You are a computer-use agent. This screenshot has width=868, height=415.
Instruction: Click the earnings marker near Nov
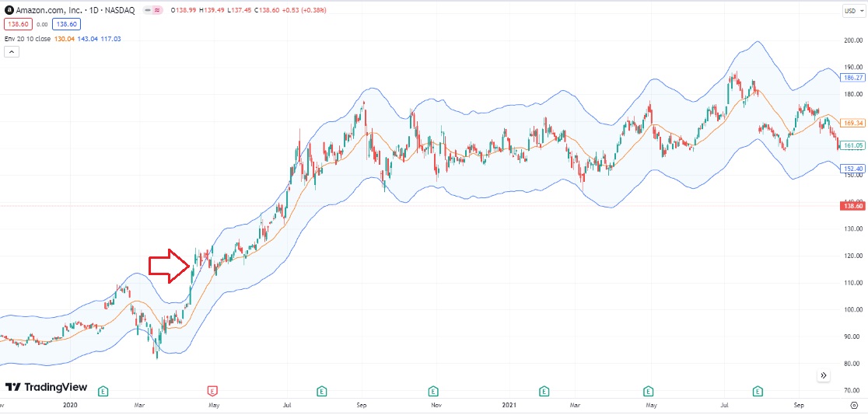(433, 391)
